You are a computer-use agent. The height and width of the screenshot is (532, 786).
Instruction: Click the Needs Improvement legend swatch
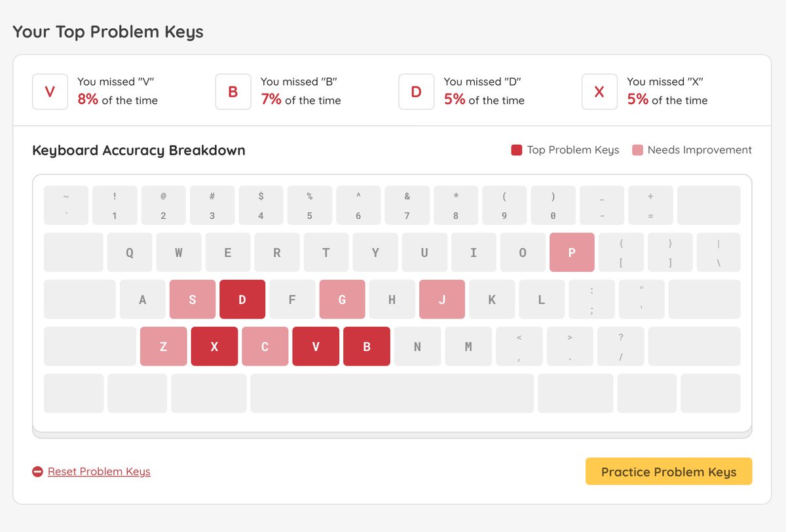[637, 150]
